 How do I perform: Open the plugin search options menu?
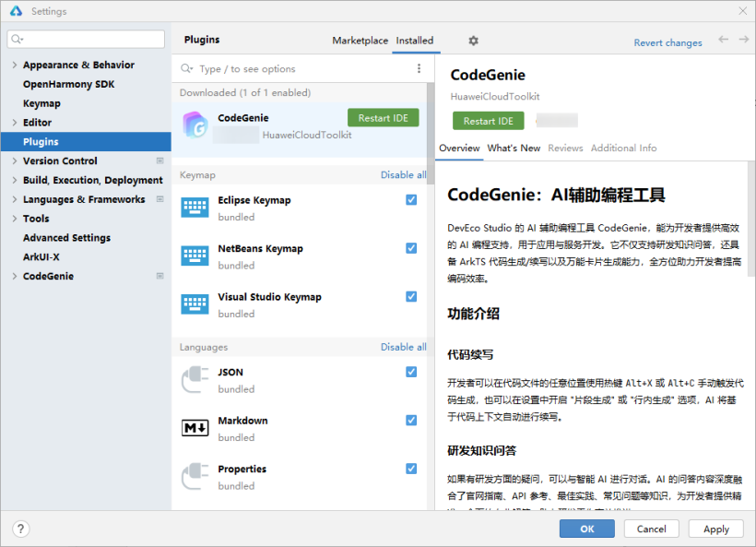[419, 68]
